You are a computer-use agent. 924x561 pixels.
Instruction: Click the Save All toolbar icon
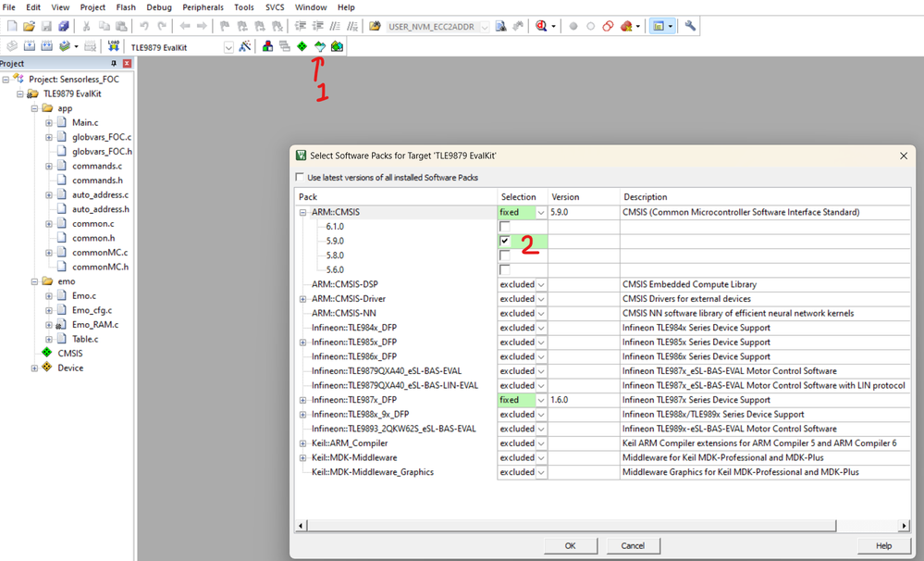(x=63, y=25)
